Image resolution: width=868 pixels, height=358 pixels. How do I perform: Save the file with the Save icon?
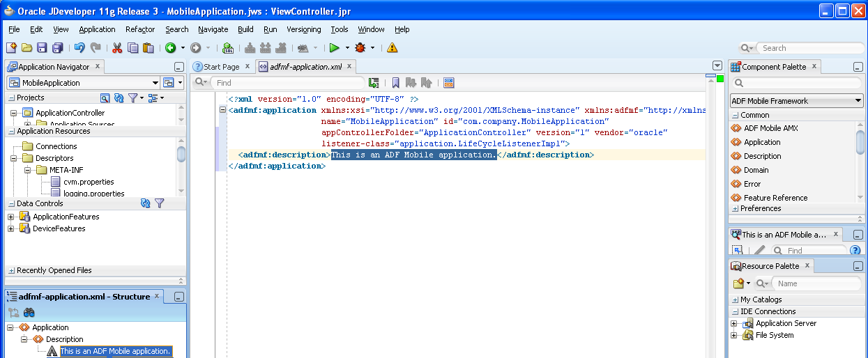[42, 48]
